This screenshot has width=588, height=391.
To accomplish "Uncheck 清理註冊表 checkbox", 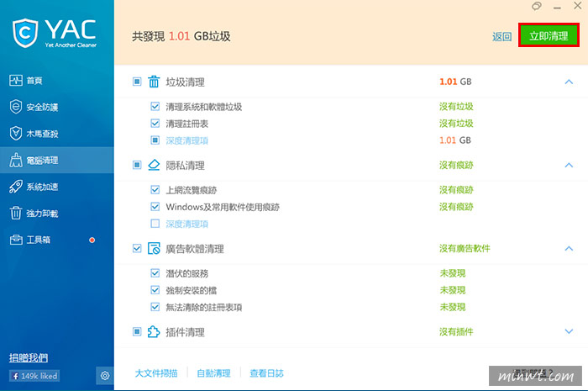I will click(155, 123).
